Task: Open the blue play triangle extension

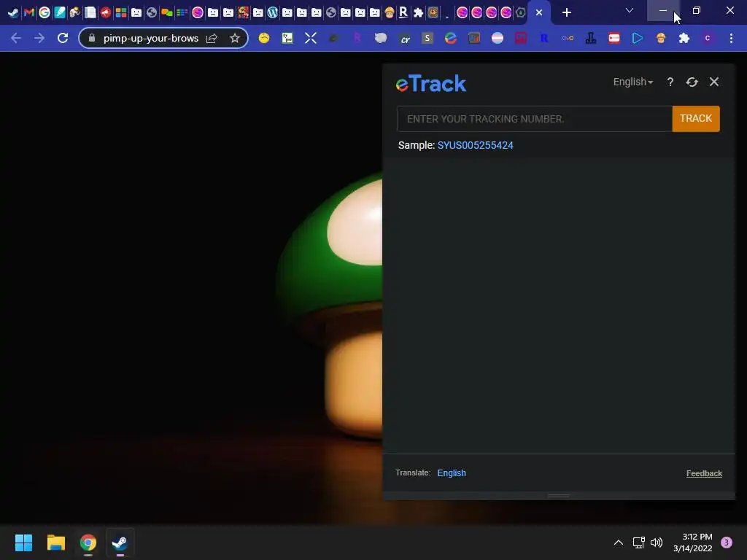Action: pos(638,38)
